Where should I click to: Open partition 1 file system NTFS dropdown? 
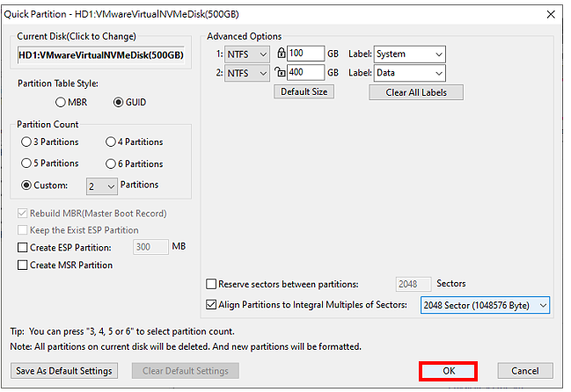tap(247, 54)
